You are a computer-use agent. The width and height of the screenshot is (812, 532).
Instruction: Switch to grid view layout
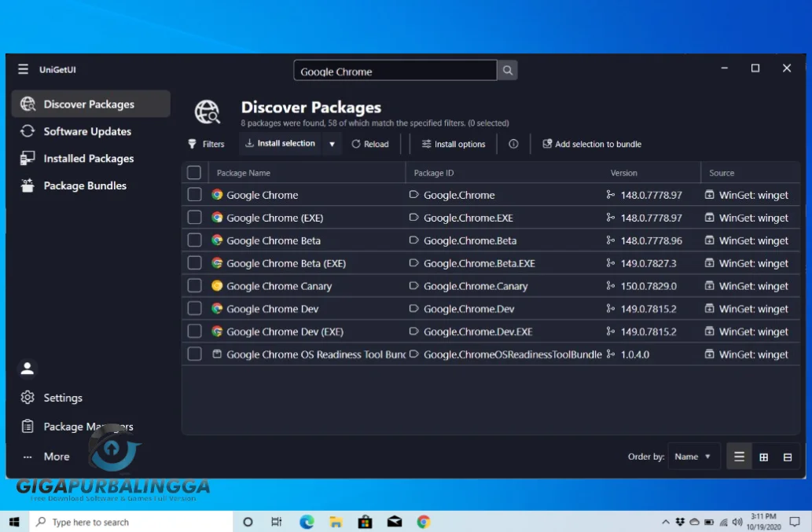763,457
